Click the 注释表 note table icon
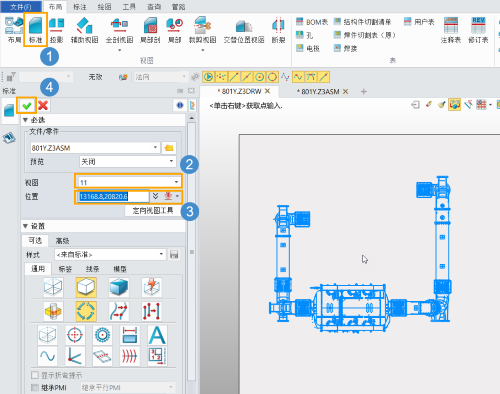 451,30
